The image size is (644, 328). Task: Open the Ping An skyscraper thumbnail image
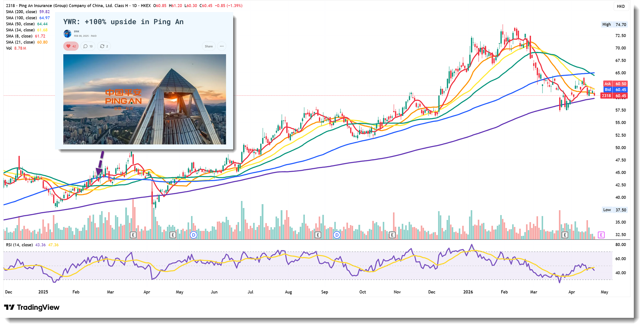pyautogui.click(x=144, y=99)
